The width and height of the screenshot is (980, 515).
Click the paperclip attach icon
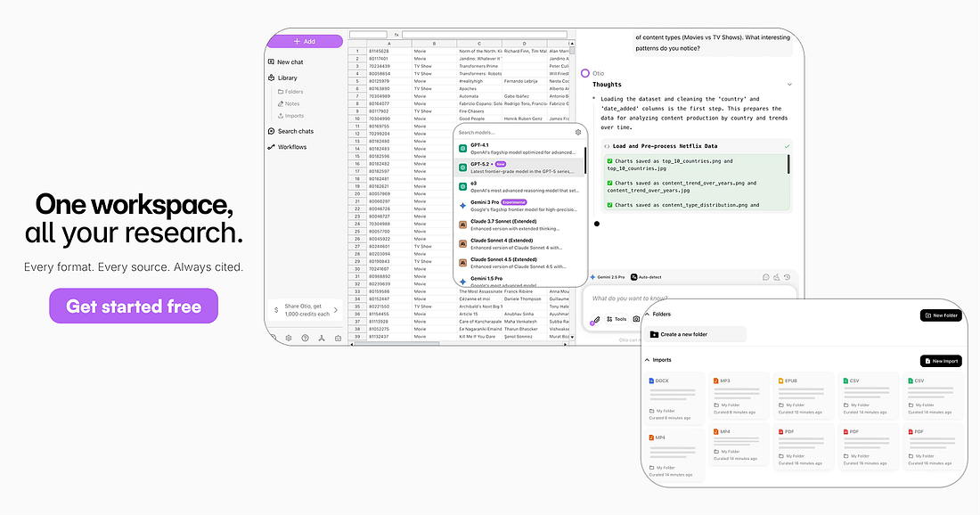[596, 319]
